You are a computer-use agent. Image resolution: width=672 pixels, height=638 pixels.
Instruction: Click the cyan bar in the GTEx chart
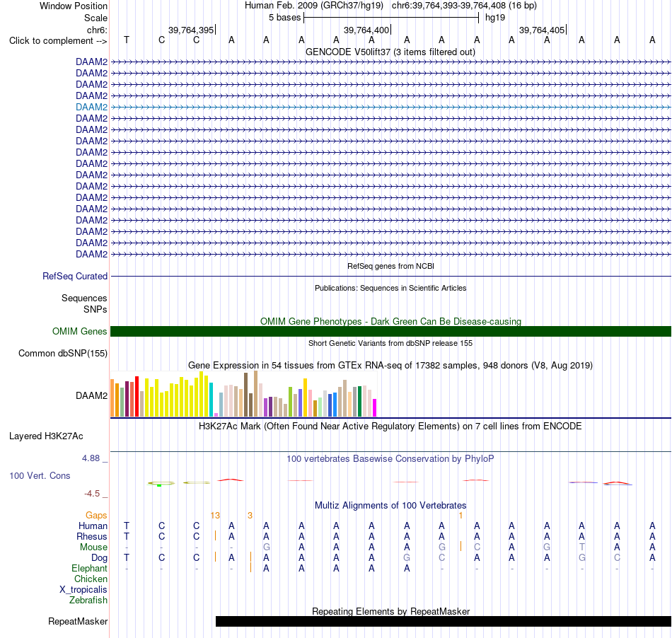pos(211,400)
